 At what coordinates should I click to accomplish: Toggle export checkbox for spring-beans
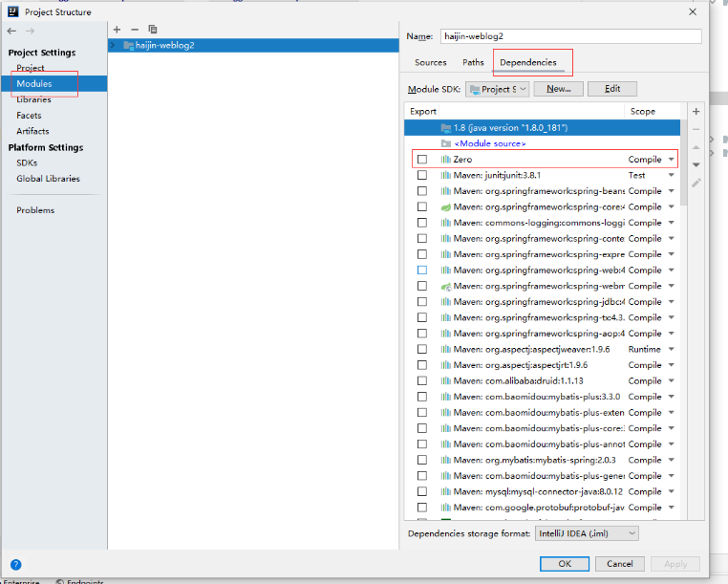(x=422, y=191)
